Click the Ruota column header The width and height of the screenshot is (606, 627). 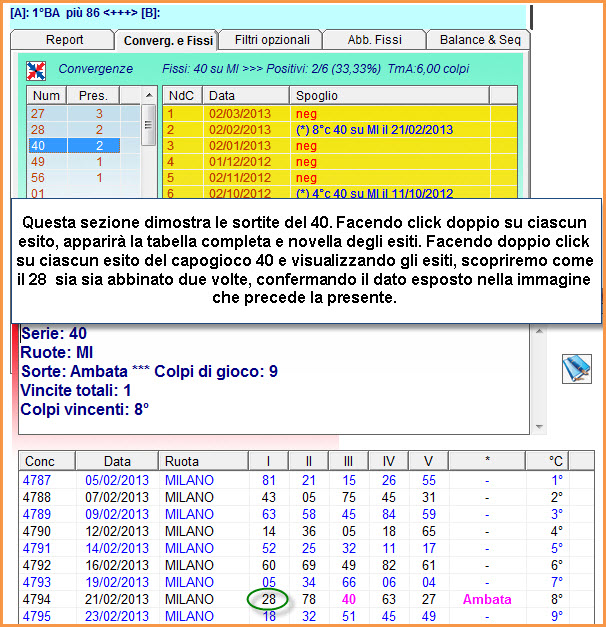(x=203, y=461)
